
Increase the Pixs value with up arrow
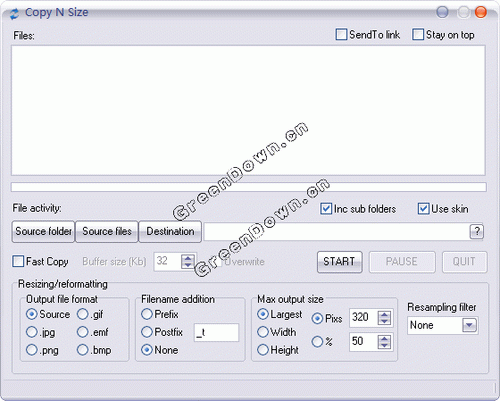[x=384, y=314]
